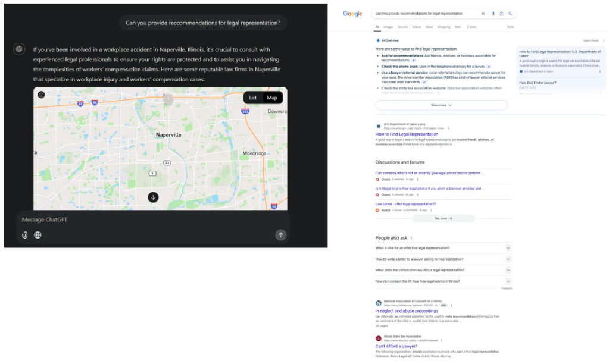Screen dimensions: 609x364
Task: Click the citation link icon after 'Check the phone book'
Action: (489, 67)
